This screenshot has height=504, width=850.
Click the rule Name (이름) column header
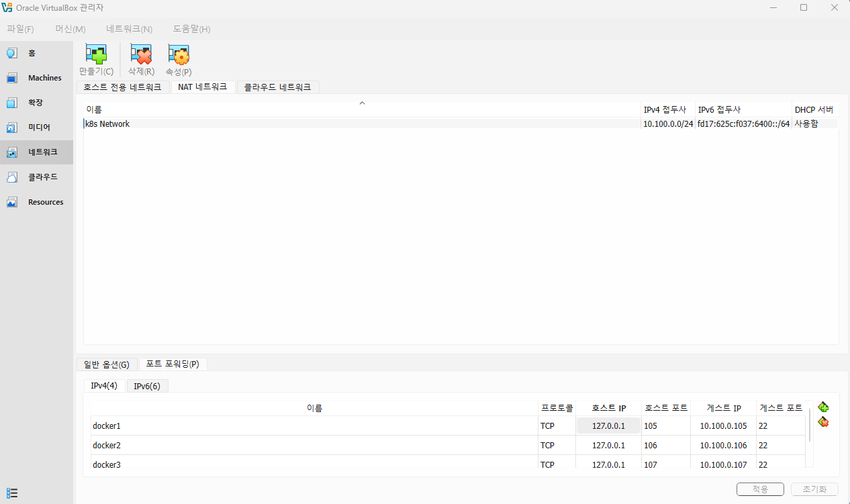[314, 408]
